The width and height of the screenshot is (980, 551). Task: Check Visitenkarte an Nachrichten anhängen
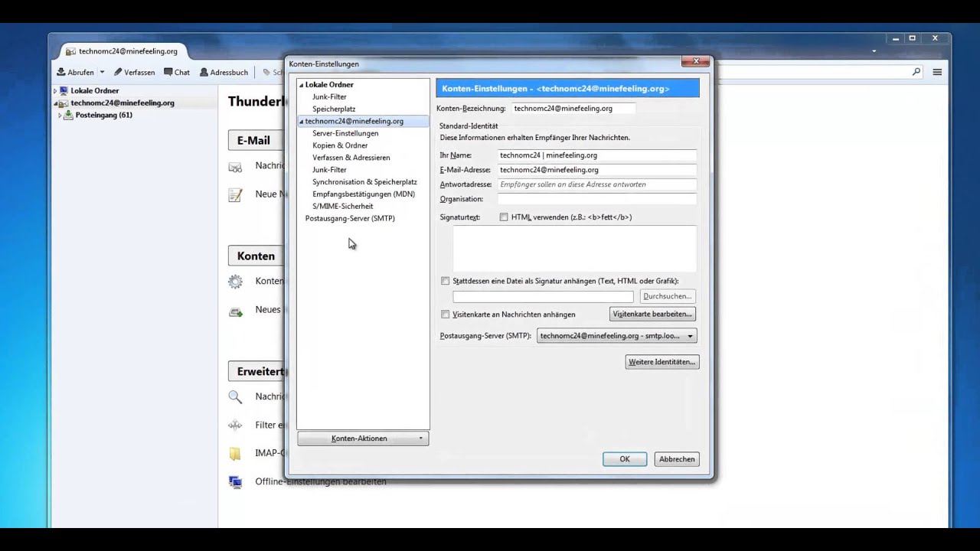pyautogui.click(x=445, y=315)
